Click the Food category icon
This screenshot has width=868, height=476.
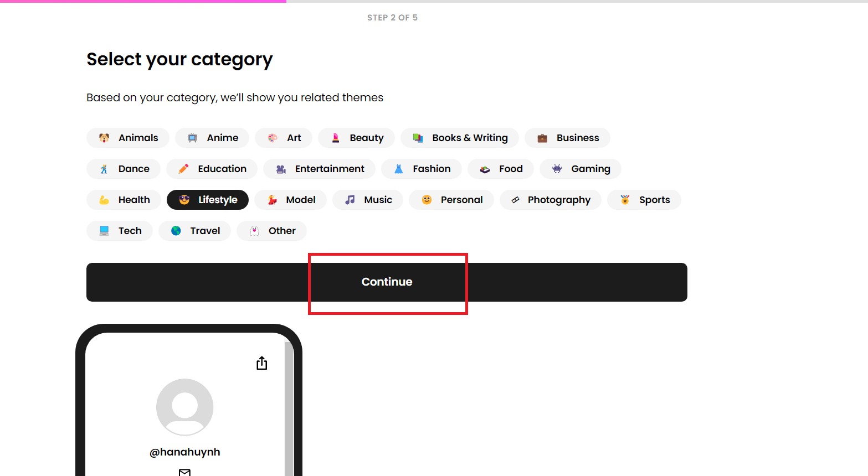pos(485,169)
